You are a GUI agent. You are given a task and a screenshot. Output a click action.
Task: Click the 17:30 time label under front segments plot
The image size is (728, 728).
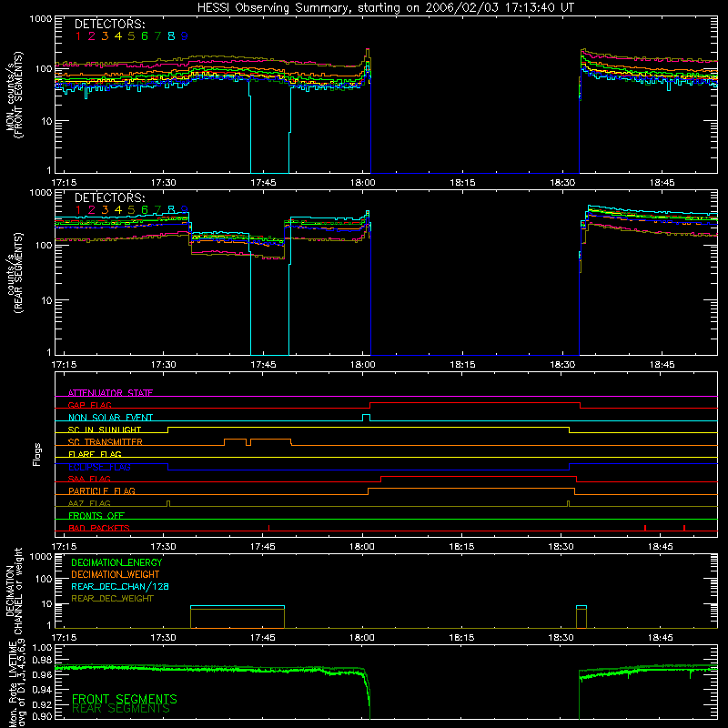click(164, 183)
